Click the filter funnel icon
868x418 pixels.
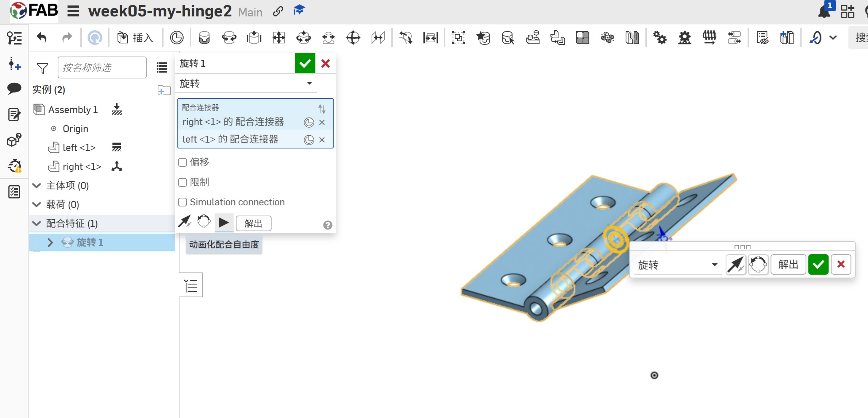point(43,68)
